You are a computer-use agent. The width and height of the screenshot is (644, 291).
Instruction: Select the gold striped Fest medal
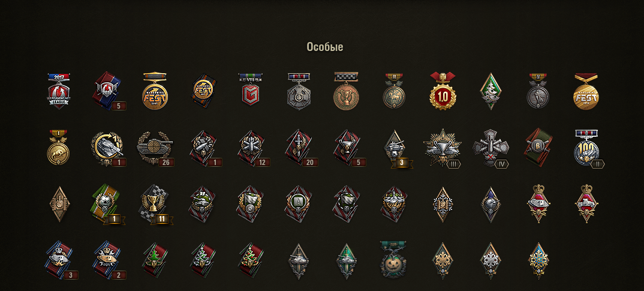586,91
